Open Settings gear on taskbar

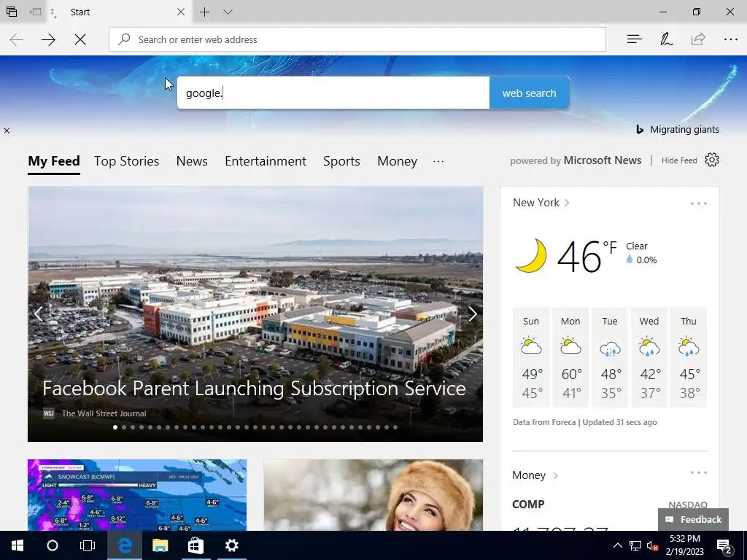pyautogui.click(x=231, y=545)
